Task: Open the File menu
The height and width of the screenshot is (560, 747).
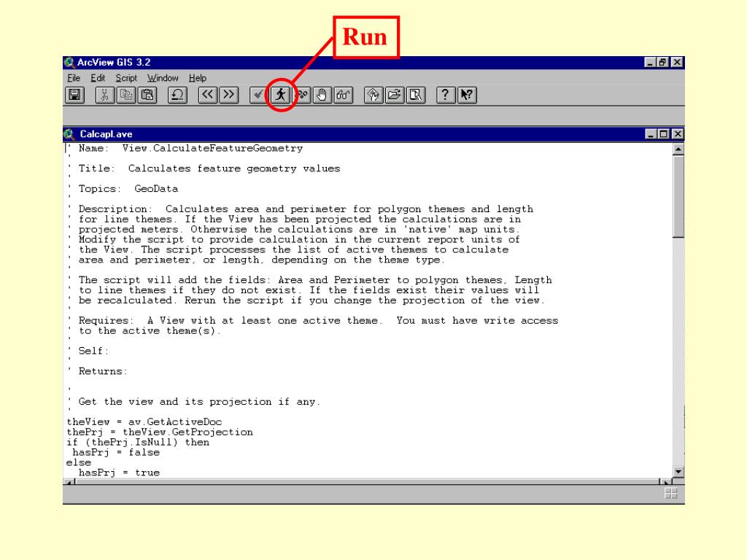Action: click(74, 78)
